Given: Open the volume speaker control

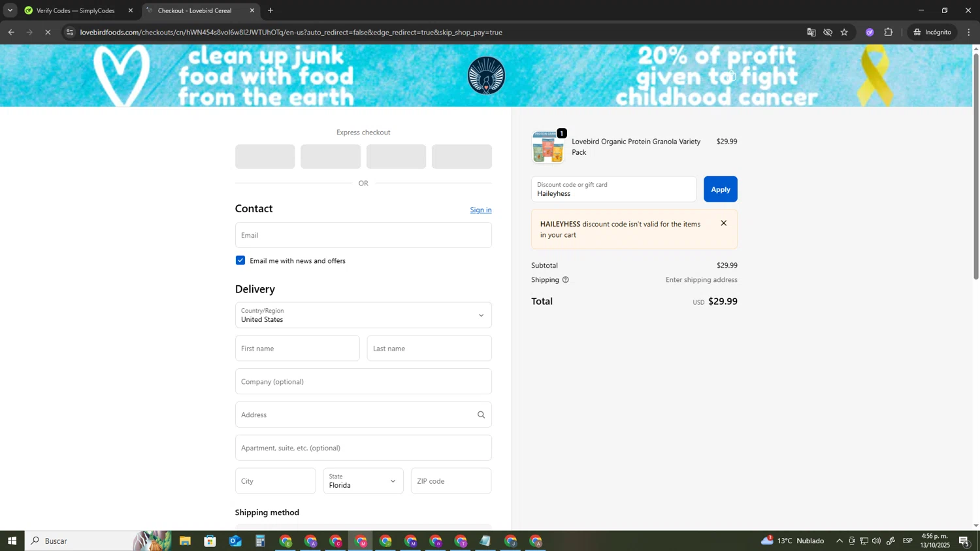Looking at the screenshot, I should click(x=876, y=541).
